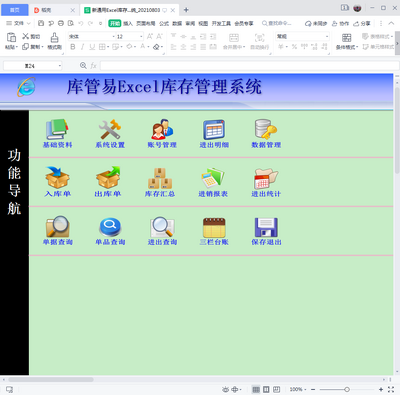Switch to the 页面布局 ribbon tab
This screenshot has height=395, width=400.
tap(146, 23)
